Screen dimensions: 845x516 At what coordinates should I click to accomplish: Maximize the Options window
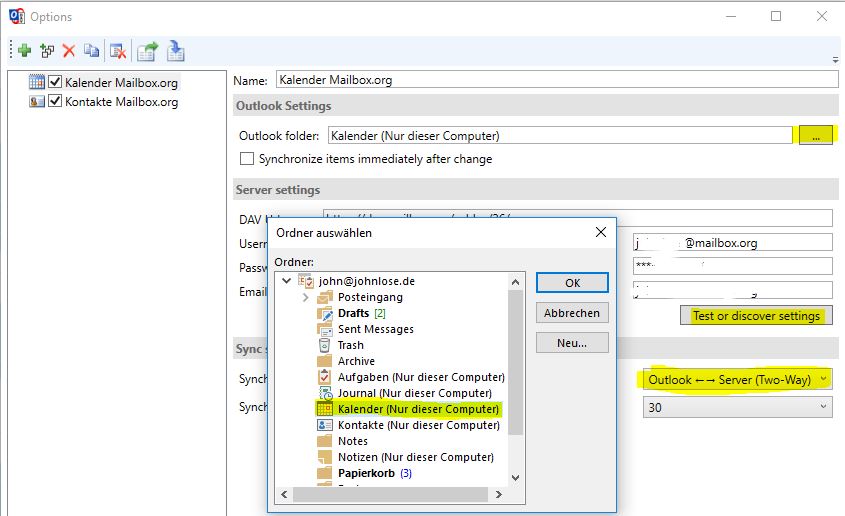(x=775, y=16)
